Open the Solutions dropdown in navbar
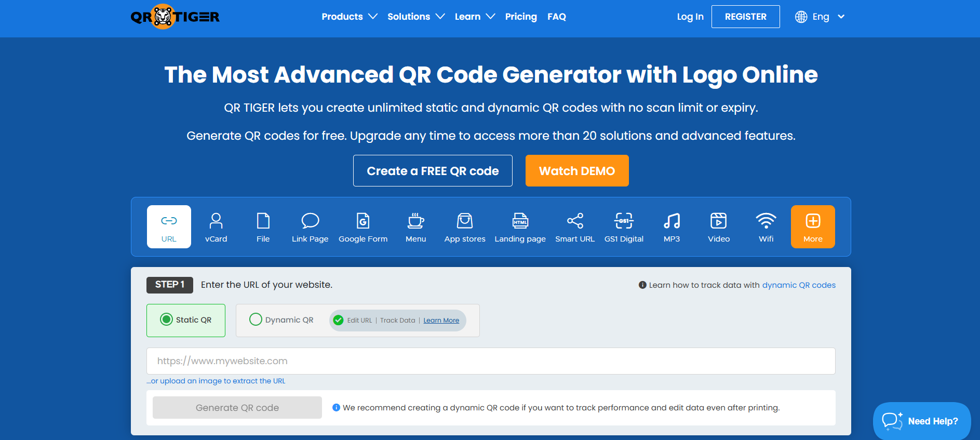Viewport: 980px width, 440px height. point(415,17)
